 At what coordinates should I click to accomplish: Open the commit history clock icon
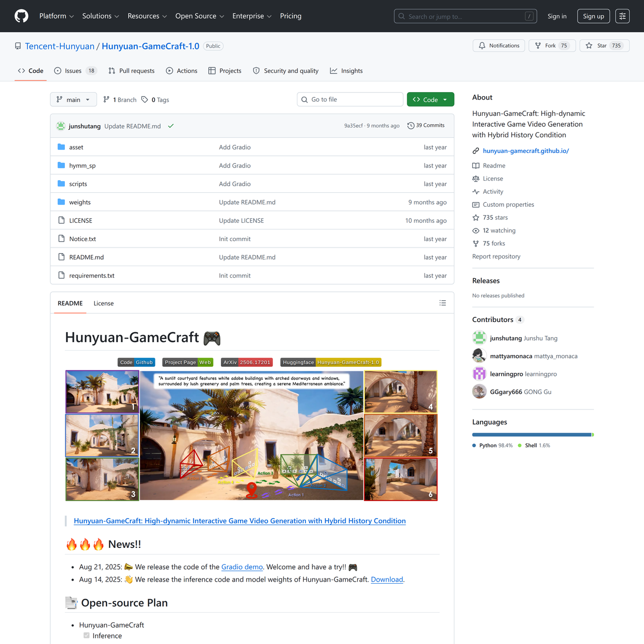(x=411, y=126)
